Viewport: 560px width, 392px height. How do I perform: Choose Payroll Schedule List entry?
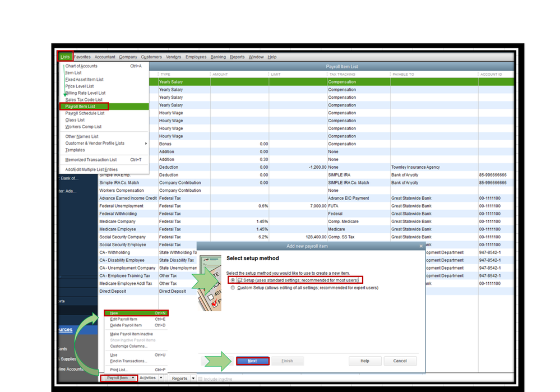(x=104, y=113)
